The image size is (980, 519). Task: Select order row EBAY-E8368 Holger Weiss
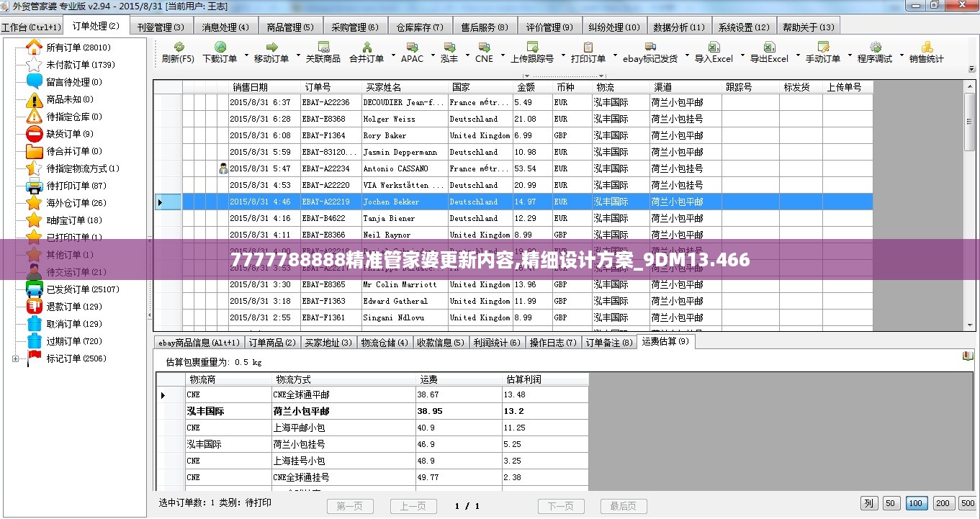coord(513,119)
